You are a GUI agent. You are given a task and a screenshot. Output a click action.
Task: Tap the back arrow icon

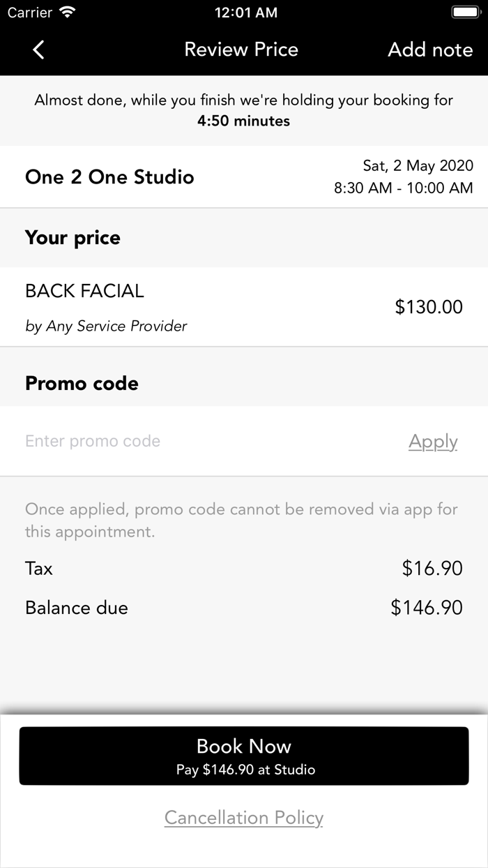(38, 50)
